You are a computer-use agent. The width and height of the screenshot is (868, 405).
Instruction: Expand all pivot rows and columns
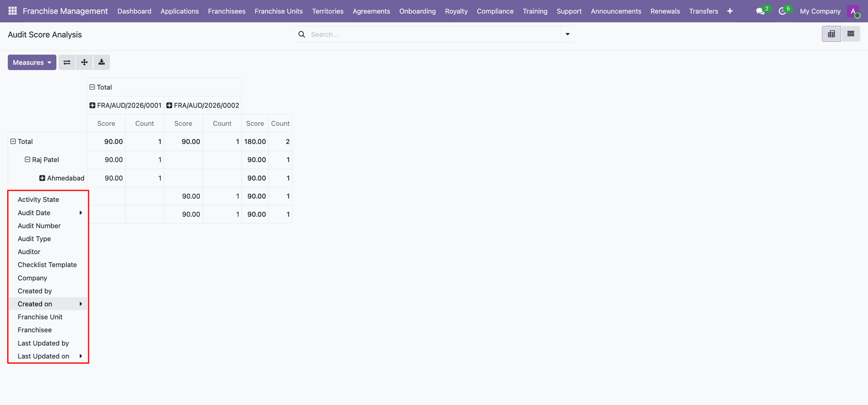click(x=85, y=62)
